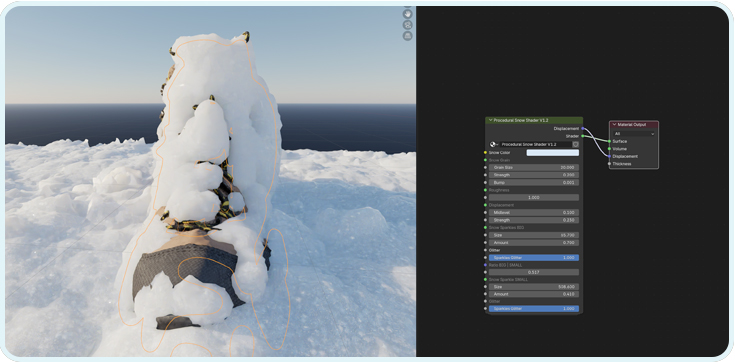Image resolution: width=735 pixels, height=362 pixels.
Task: Click the Amount 0.410 field
Action: 533,294
